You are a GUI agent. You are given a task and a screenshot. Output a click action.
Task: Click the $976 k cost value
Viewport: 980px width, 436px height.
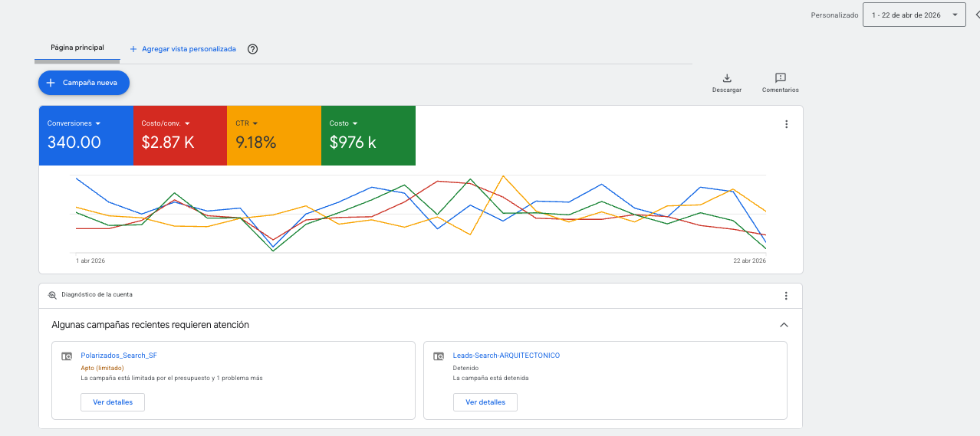tap(353, 143)
